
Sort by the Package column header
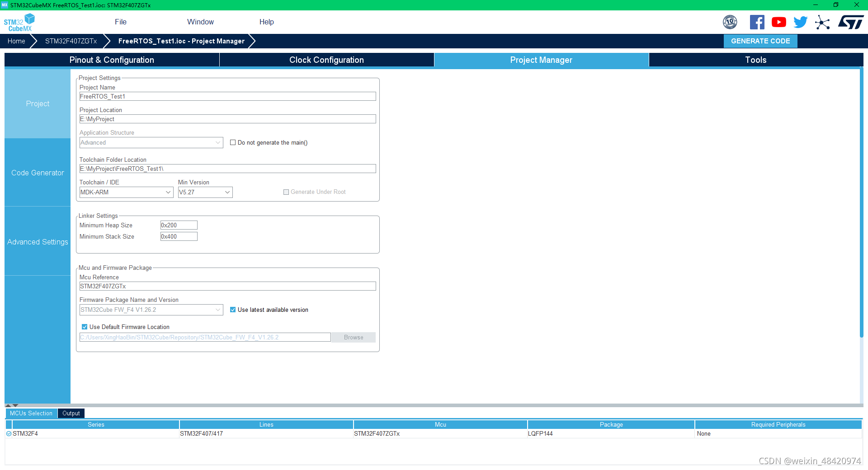611,424
